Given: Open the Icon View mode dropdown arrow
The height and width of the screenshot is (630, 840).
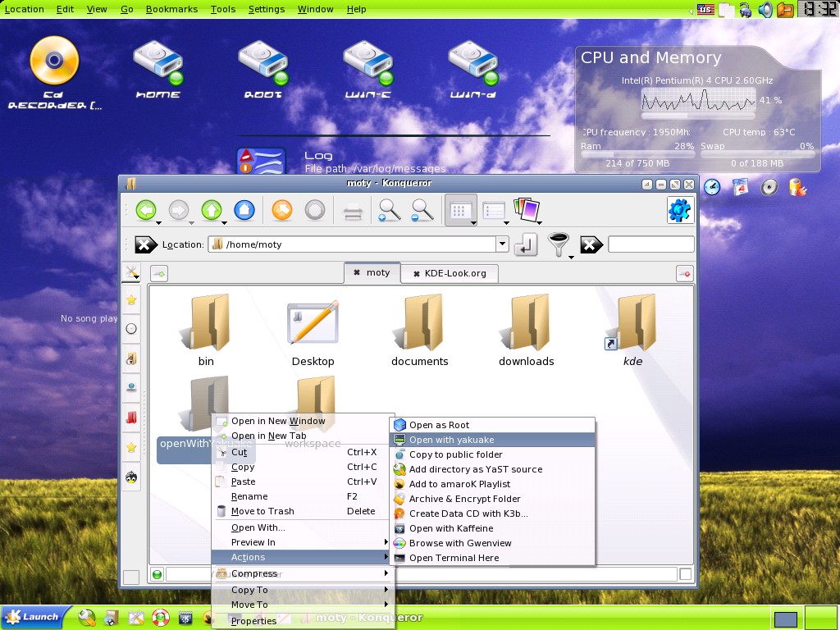Looking at the screenshot, I should [473, 222].
